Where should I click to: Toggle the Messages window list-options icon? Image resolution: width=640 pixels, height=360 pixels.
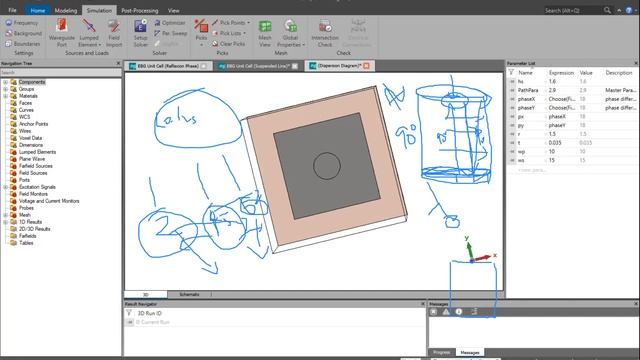point(474,312)
